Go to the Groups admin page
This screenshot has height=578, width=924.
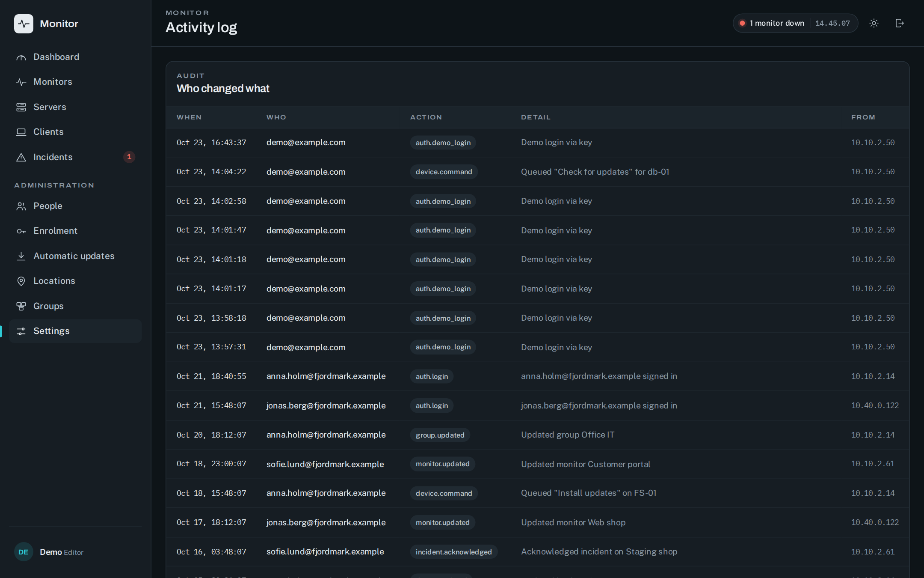coord(75,306)
